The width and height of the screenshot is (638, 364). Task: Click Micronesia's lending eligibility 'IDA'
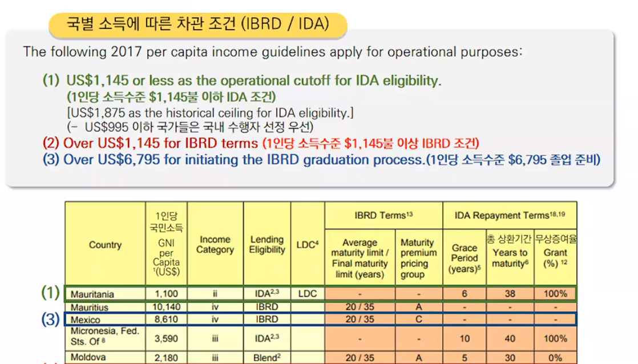click(x=267, y=338)
